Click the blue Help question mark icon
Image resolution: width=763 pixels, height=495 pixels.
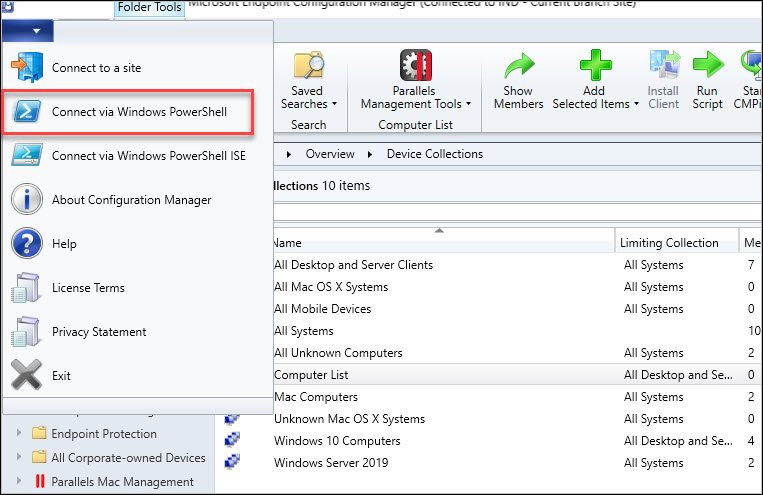click(x=27, y=243)
